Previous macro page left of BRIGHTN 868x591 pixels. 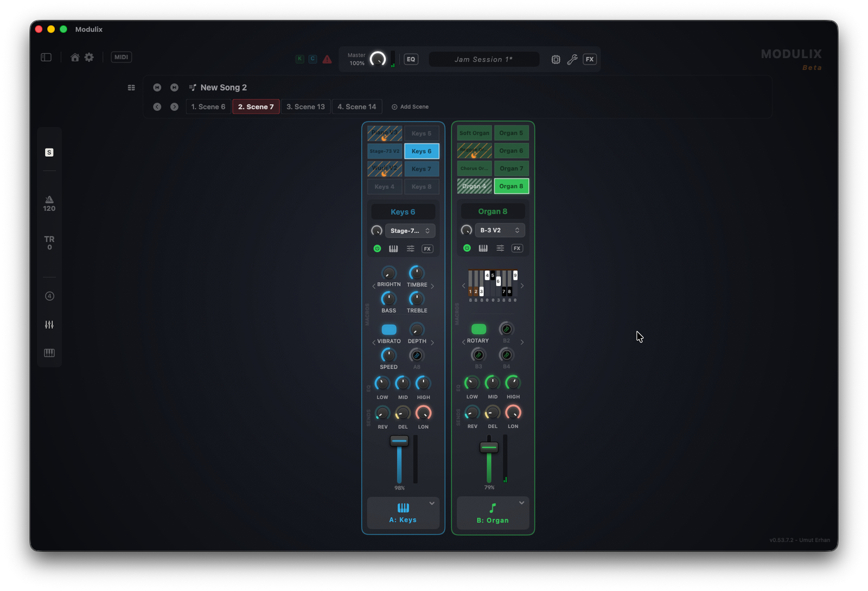(374, 286)
